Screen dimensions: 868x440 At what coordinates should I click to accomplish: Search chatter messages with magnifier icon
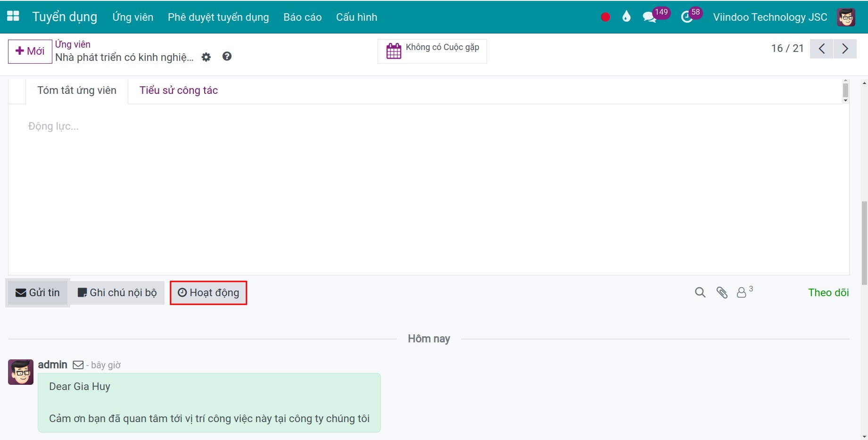point(700,292)
